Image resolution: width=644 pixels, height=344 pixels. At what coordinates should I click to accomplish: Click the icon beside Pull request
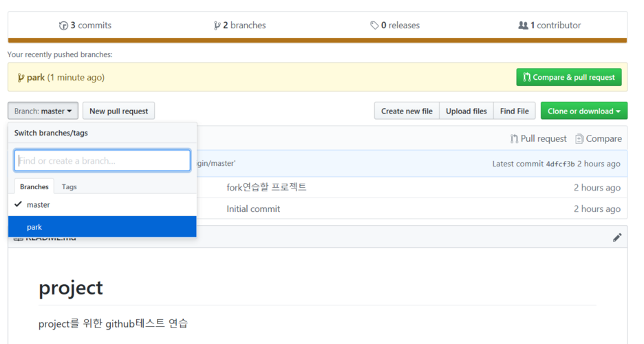[x=514, y=139]
